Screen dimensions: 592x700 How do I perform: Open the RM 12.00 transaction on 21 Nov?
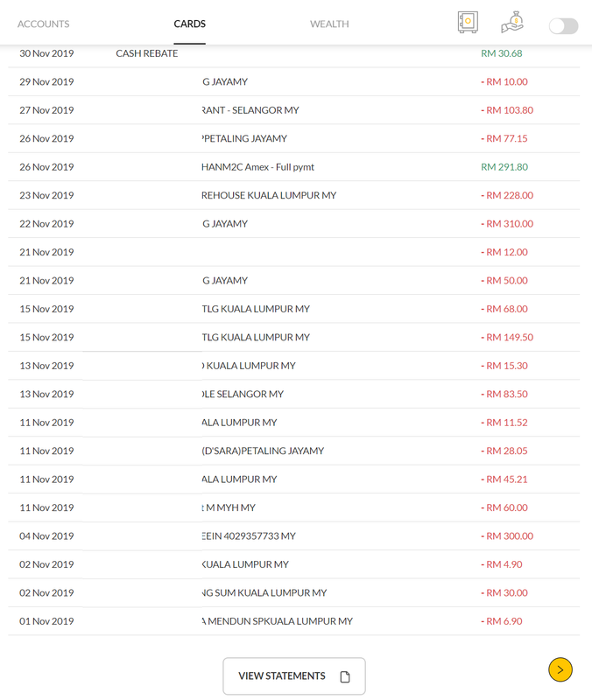click(294, 252)
